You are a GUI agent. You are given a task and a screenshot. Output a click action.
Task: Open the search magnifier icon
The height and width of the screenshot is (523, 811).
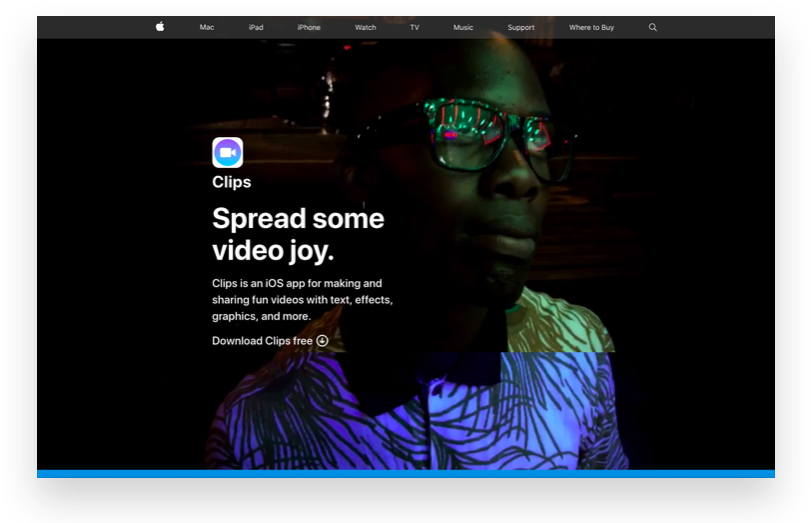tap(653, 27)
